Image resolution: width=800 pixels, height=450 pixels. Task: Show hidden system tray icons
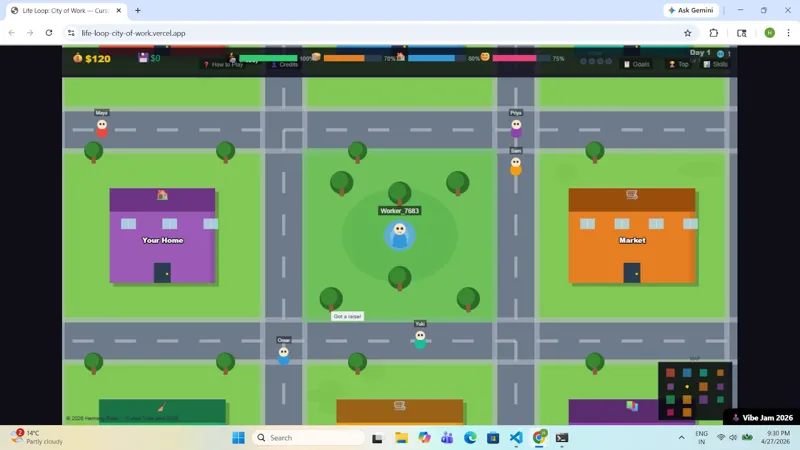point(682,438)
